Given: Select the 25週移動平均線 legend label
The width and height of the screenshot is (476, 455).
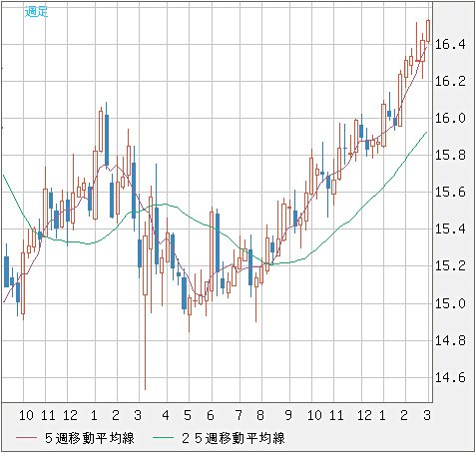Looking at the screenshot, I should point(234,438).
